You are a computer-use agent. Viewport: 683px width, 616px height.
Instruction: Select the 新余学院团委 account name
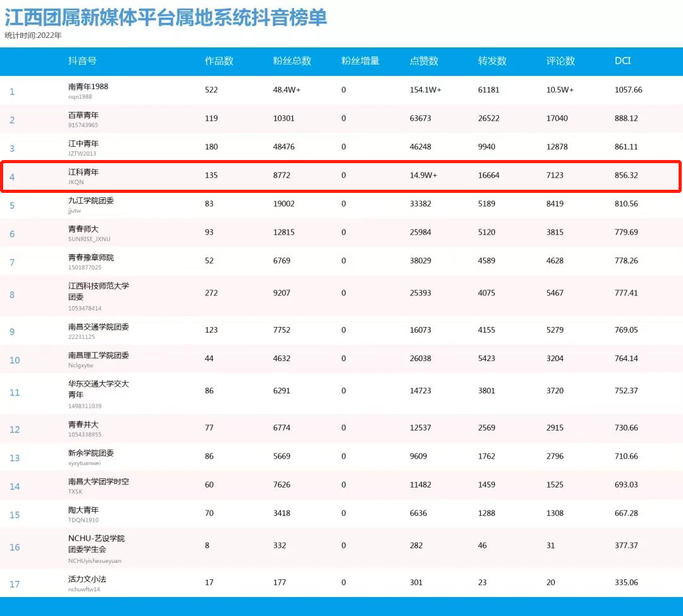click(x=91, y=453)
